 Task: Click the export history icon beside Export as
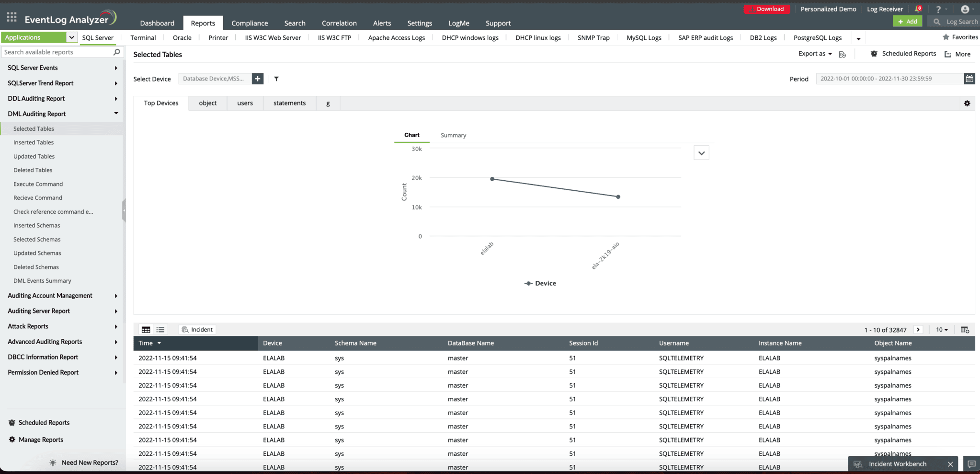[x=843, y=54]
